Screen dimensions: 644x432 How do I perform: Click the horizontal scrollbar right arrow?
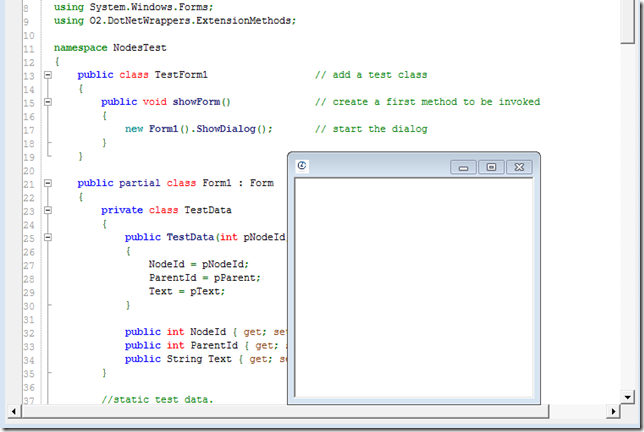[x=613, y=411]
